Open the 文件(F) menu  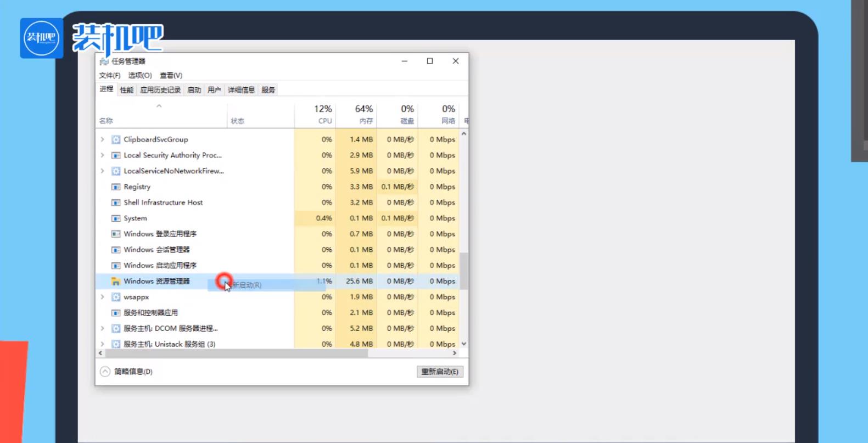coord(110,75)
